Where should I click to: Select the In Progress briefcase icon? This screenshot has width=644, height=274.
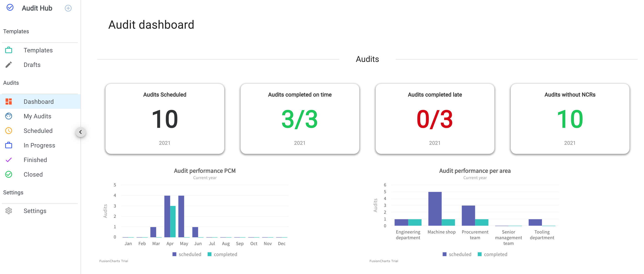click(8, 145)
